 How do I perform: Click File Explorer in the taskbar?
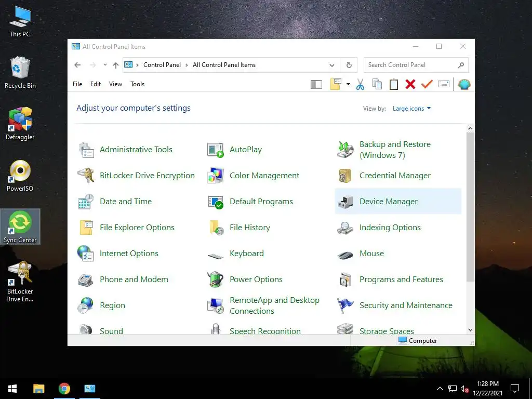38,389
